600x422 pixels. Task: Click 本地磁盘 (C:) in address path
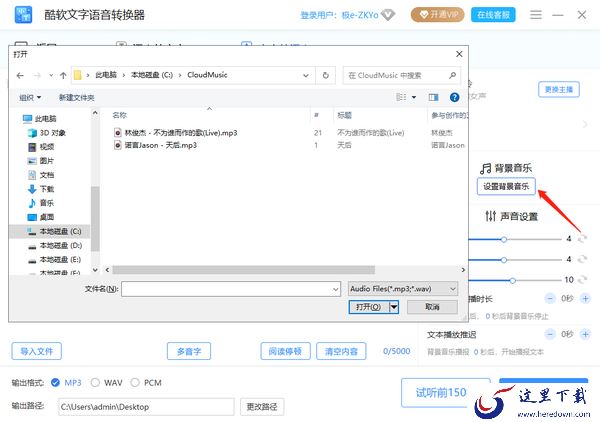pyautogui.click(x=152, y=75)
